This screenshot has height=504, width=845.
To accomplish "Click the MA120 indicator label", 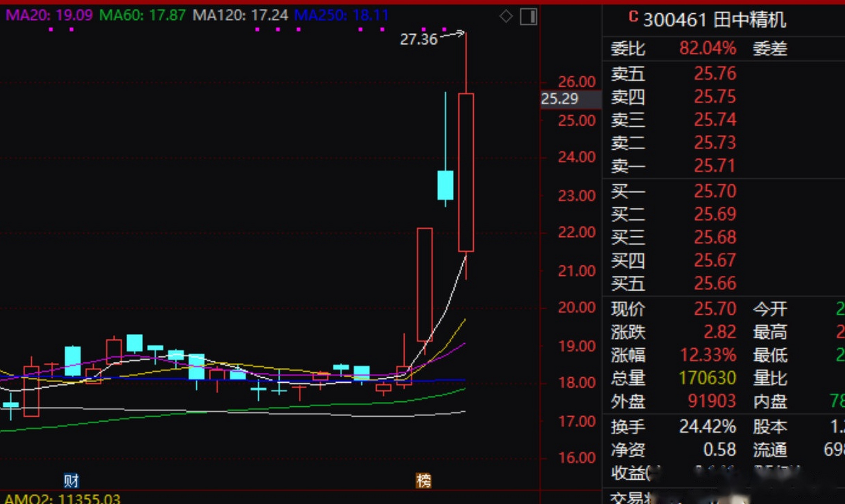I will pyautogui.click(x=240, y=15).
